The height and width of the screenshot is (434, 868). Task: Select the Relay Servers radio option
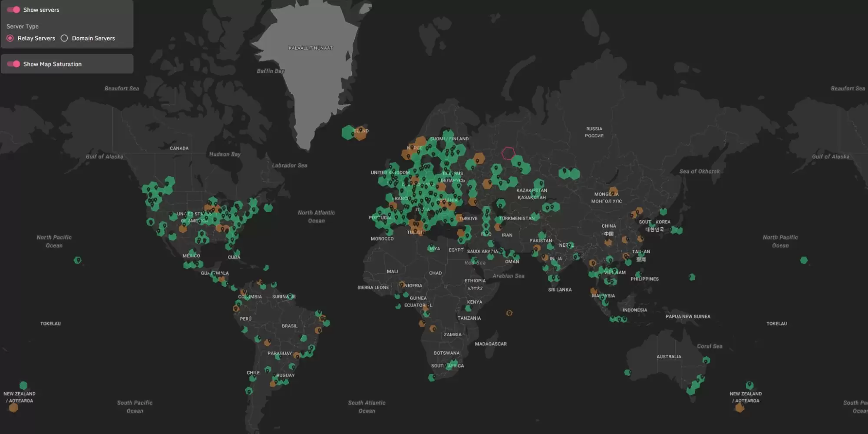(x=10, y=38)
